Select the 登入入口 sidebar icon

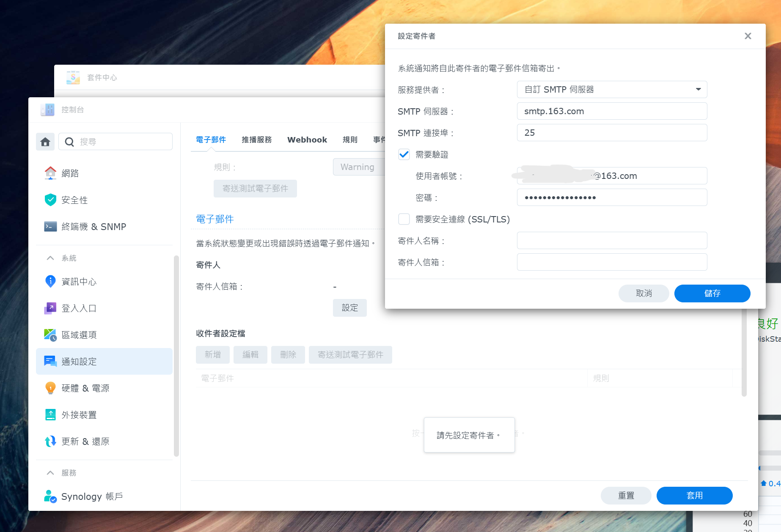pos(80,308)
